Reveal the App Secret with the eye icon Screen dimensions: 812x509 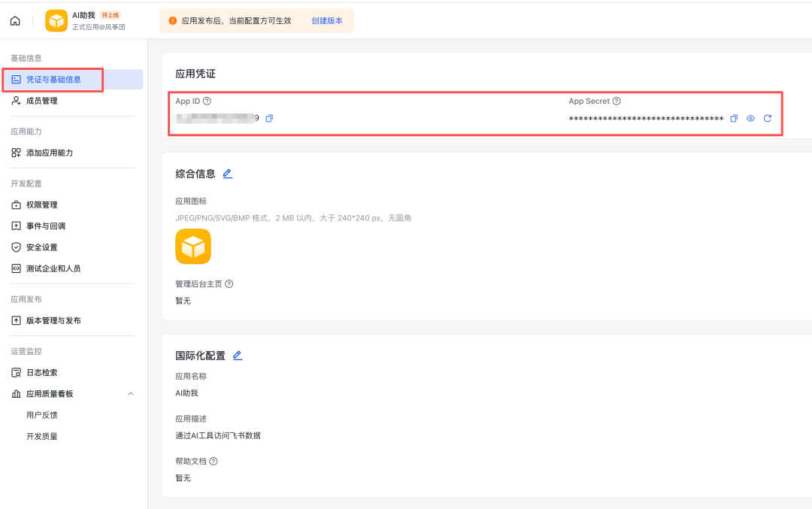[750, 118]
